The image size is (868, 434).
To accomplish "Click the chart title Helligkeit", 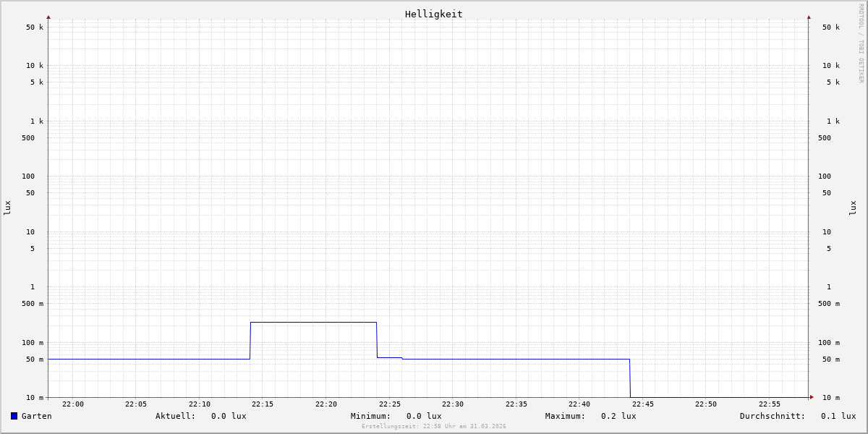I will click(x=434, y=14).
